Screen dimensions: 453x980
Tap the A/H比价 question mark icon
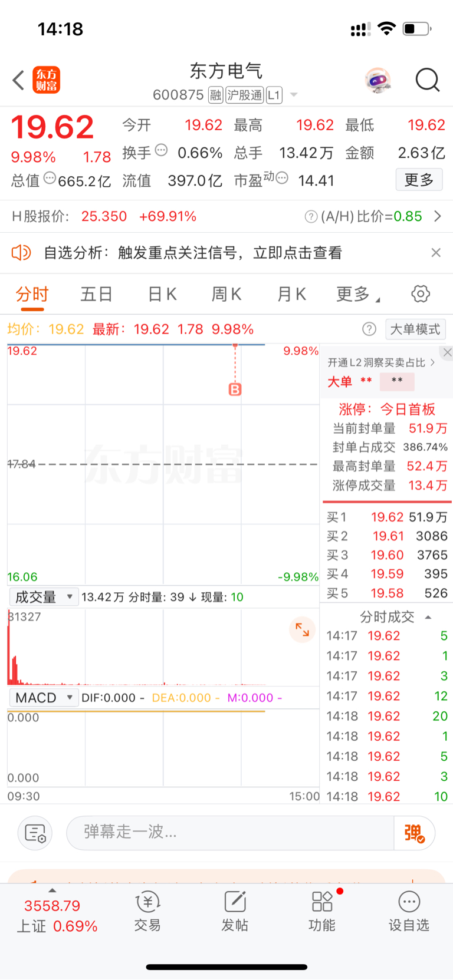tap(311, 217)
